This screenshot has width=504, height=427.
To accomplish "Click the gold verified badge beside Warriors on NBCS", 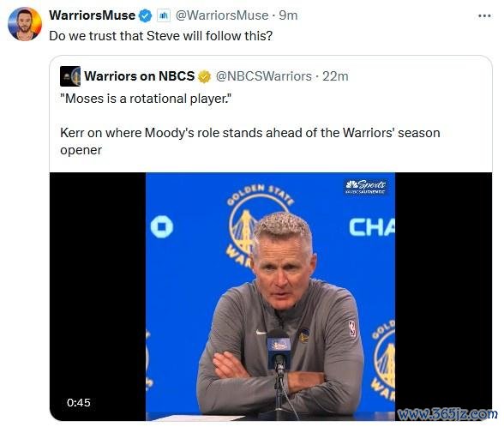I will (x=204, y=76).
